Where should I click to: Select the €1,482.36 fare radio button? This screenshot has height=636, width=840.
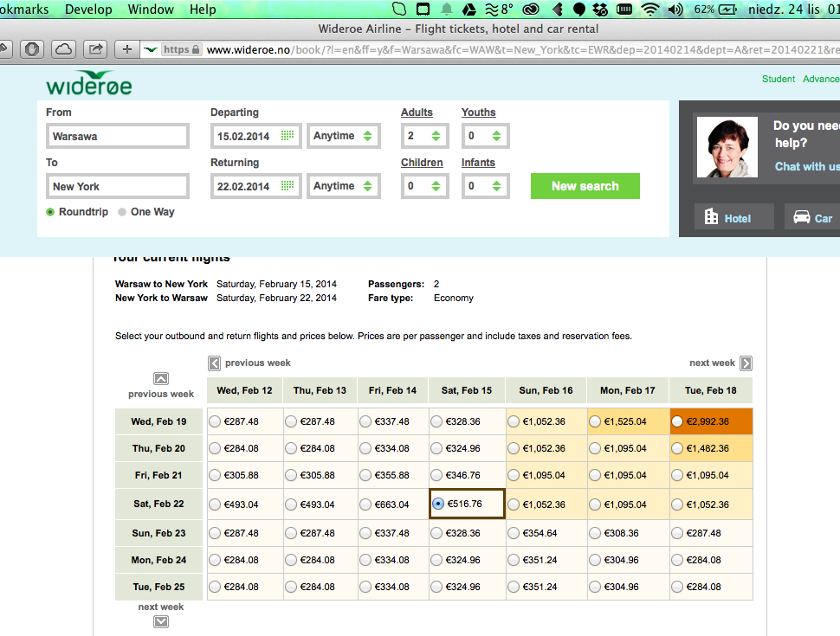point(677,448)
